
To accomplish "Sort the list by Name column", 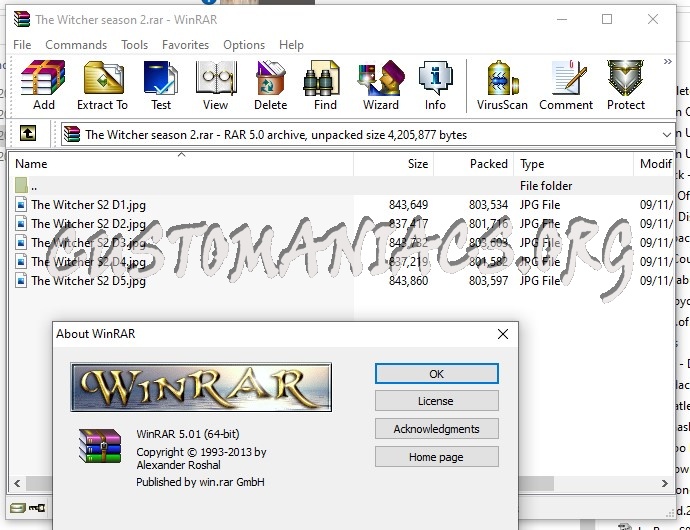I will click(181, 164).
